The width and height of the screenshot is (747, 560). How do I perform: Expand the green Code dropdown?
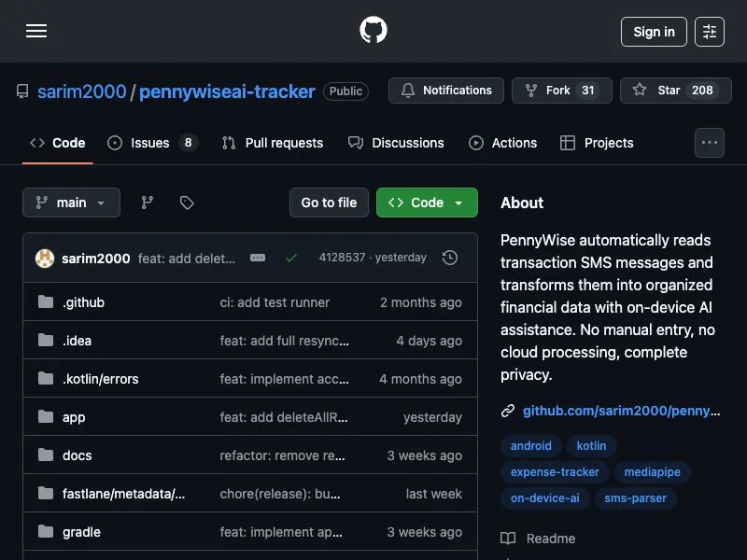[427, 203]
